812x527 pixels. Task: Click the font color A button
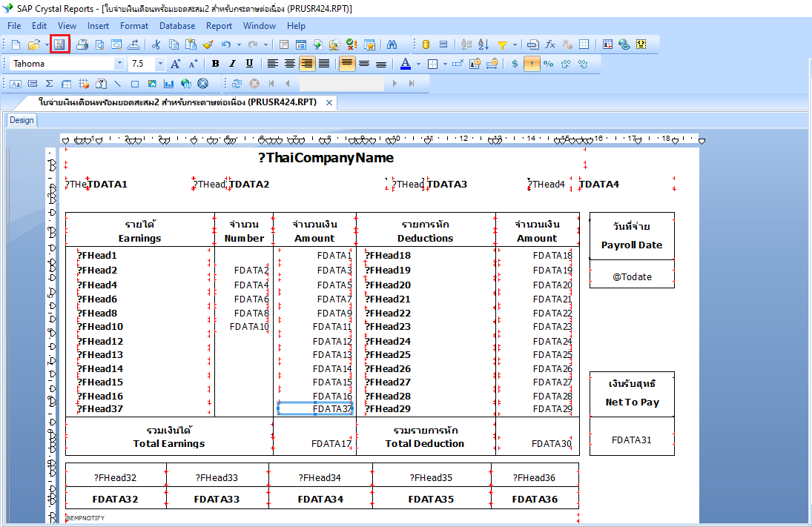pos(405,64)
